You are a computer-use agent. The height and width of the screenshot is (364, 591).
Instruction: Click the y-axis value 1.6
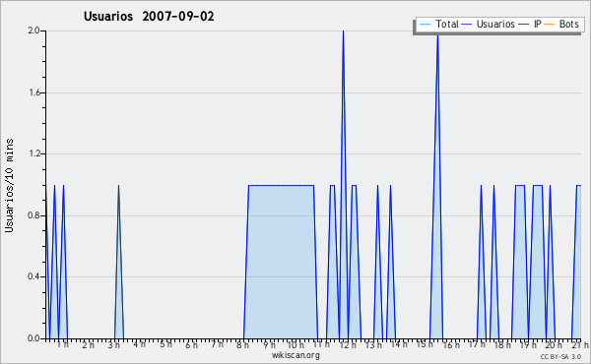pos(34,92)
